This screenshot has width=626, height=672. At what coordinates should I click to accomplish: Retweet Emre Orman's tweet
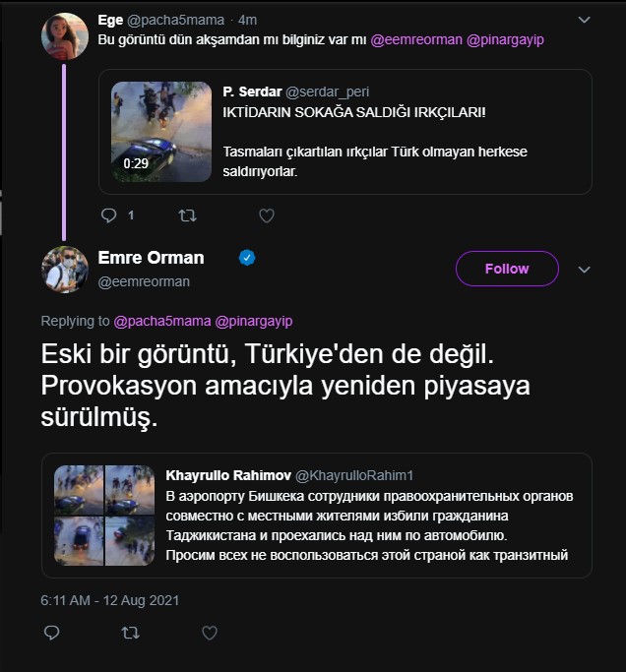[129, 634]
